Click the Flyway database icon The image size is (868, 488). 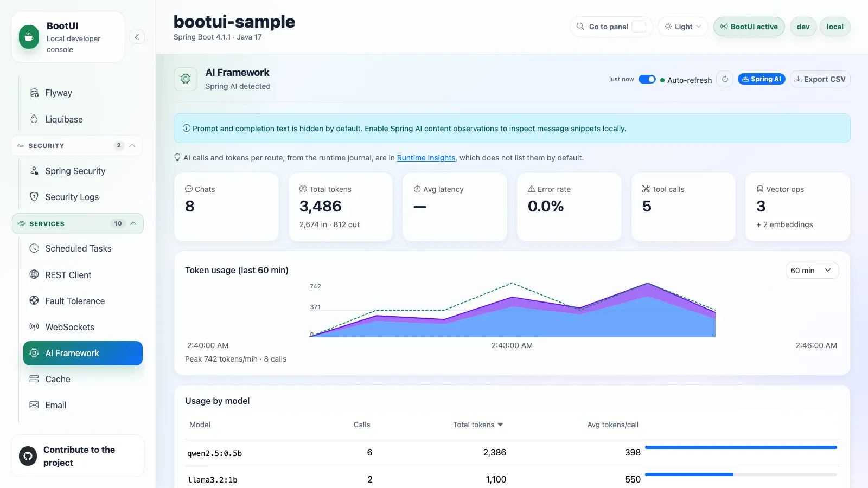tap(34, 93)
